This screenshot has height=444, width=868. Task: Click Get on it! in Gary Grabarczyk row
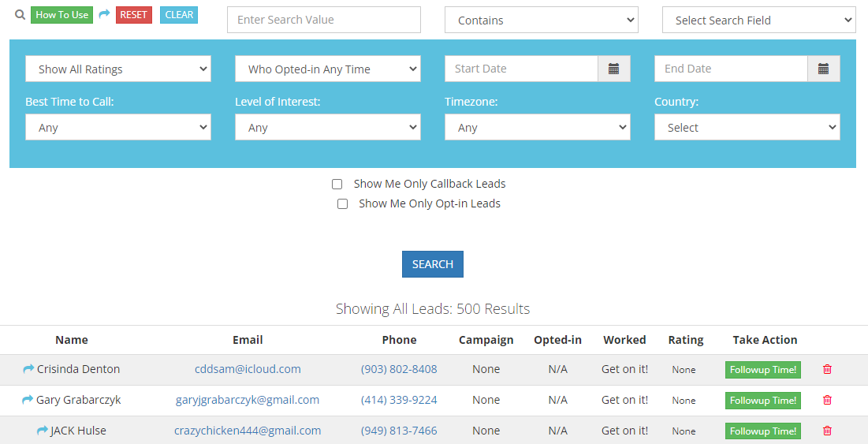(x=624, y=400)
